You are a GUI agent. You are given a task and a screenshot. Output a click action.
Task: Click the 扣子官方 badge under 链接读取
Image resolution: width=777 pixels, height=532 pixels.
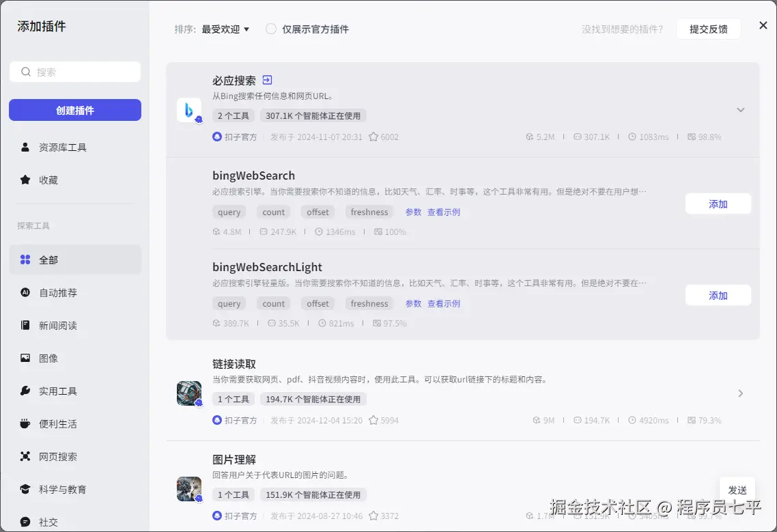[x=235, y=420]
